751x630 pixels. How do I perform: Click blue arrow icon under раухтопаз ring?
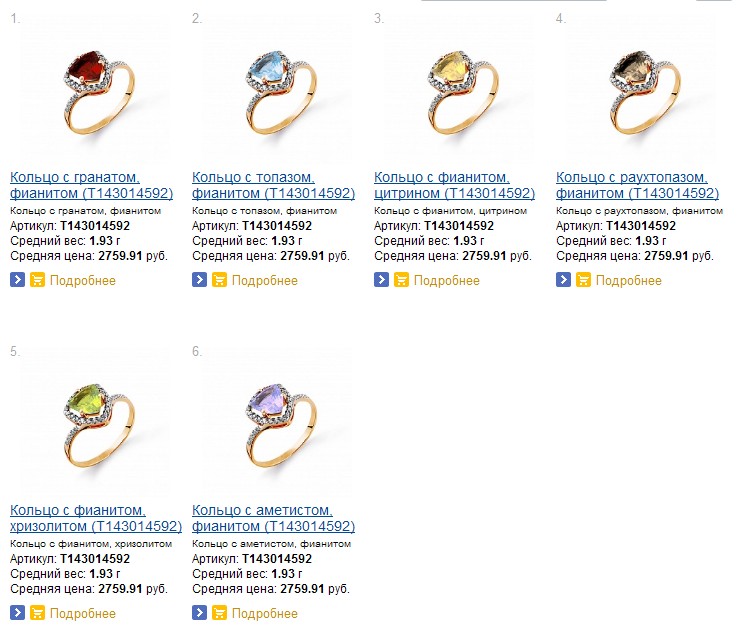[x=563, y=280]
